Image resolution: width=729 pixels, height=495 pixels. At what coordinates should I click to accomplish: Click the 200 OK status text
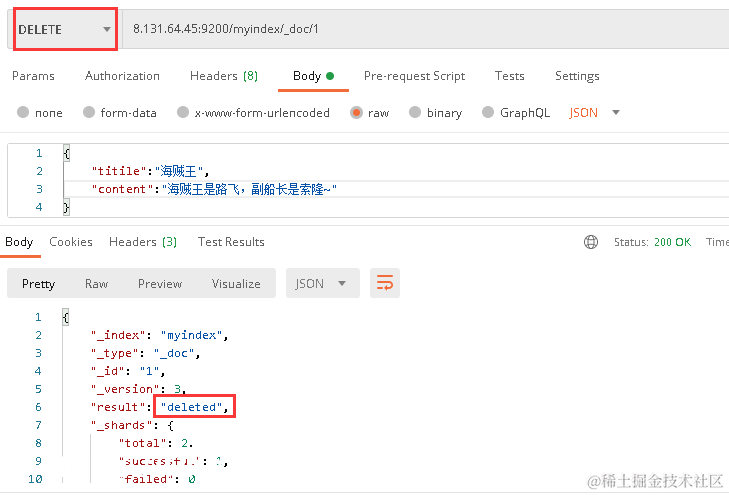click(x=672, y=242)
